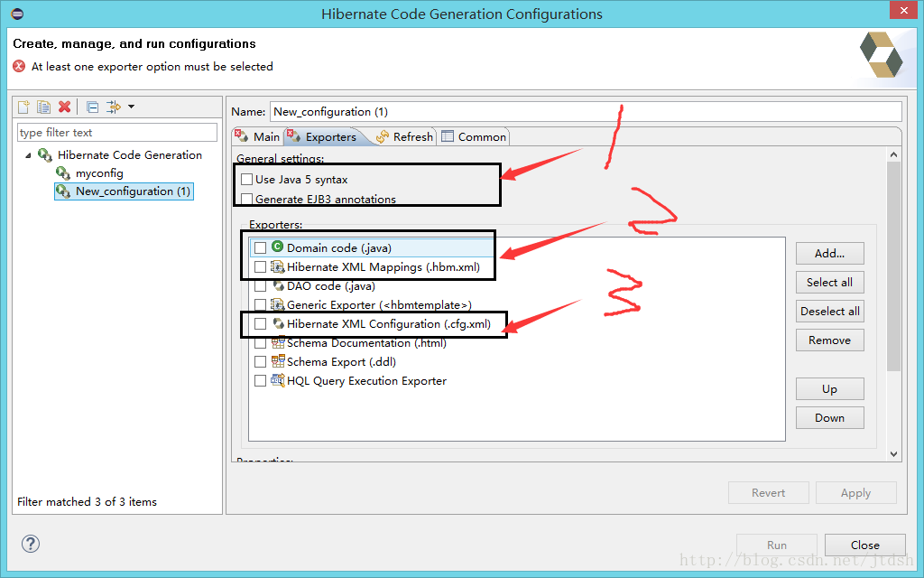Click the 'Schema Export (.ddl)' label

click(x=341, y=361)
